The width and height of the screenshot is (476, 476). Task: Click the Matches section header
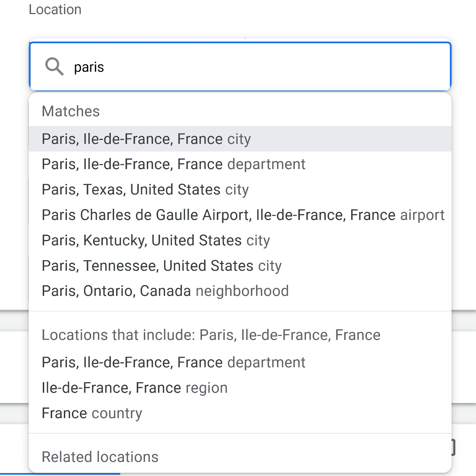71,111
